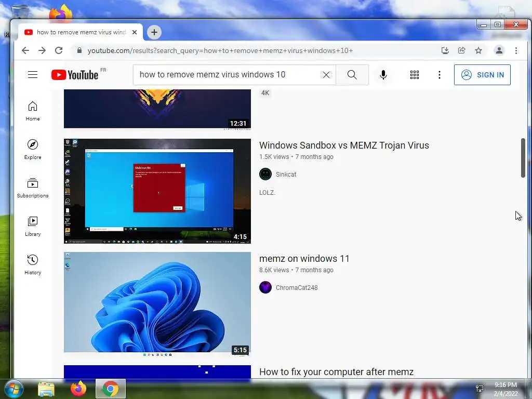Open Library in the sidebar
Screen dimensions: 532x399
33,227
